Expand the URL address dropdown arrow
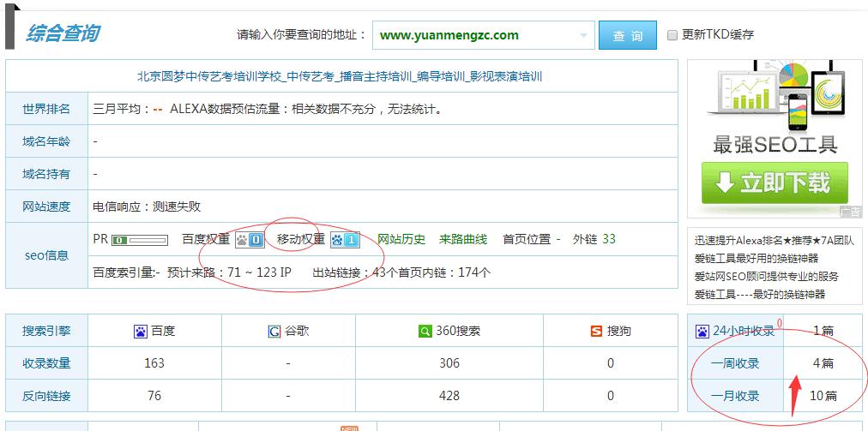Screen dimensions: 868x431 click(x=584, y=35)
